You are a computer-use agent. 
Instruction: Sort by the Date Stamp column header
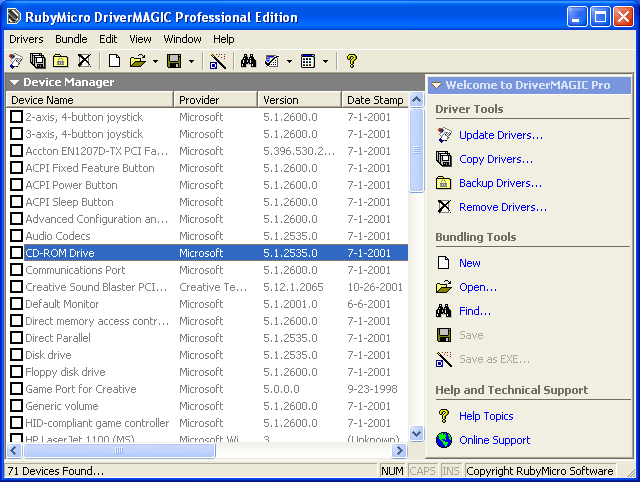[x=375, y=100]
